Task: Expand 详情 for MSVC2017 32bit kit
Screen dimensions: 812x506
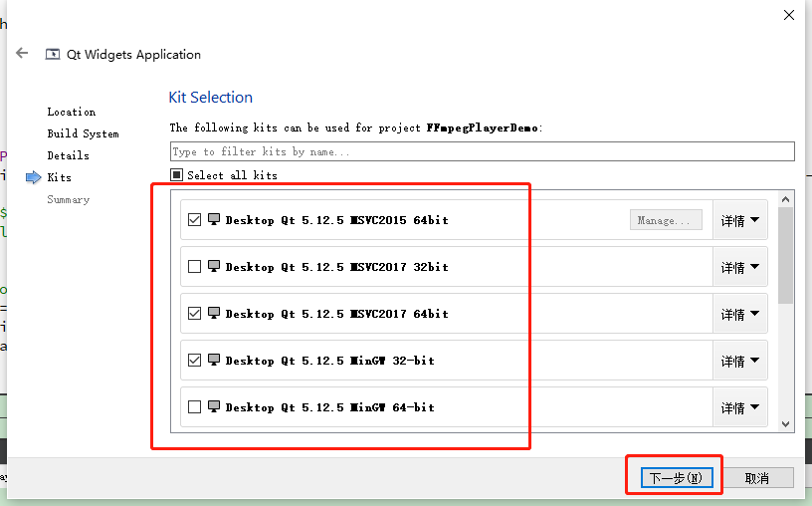Action: tap(740, 267)
